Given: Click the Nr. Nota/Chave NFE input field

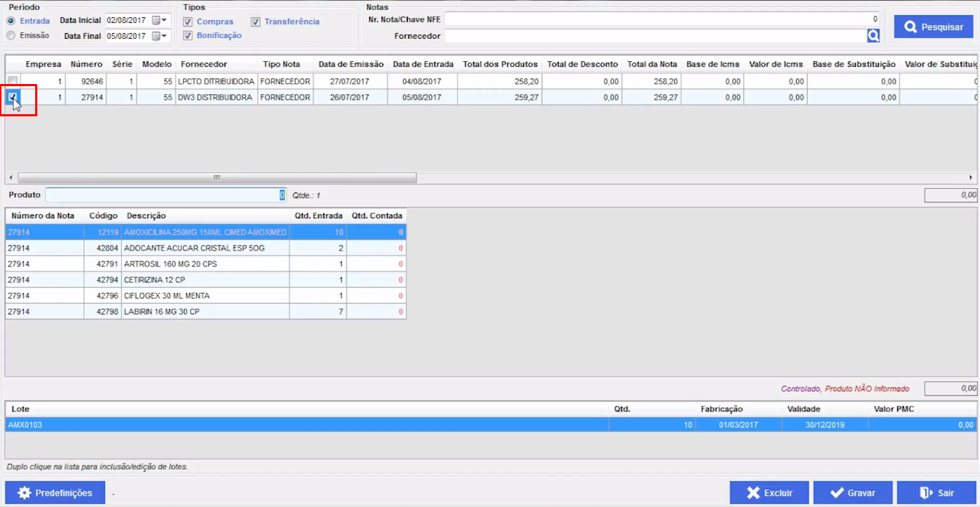Looking at the screenshot, I should pyautogui.click(x=661, y=19).
